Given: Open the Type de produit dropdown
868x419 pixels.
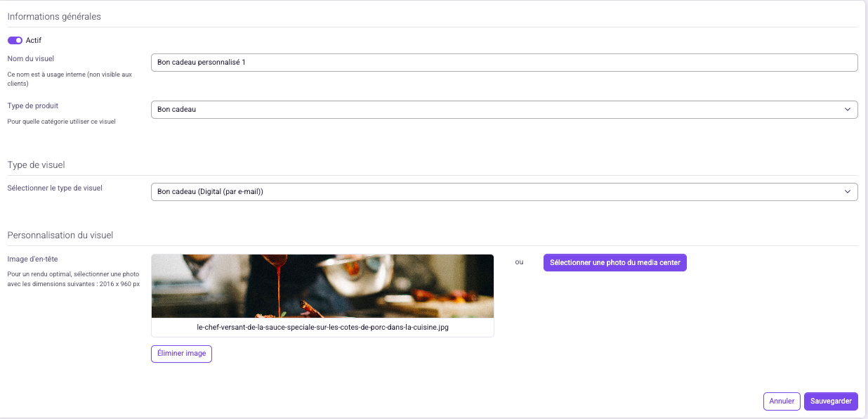Looking at the screenshot, I should coord(504,110).
